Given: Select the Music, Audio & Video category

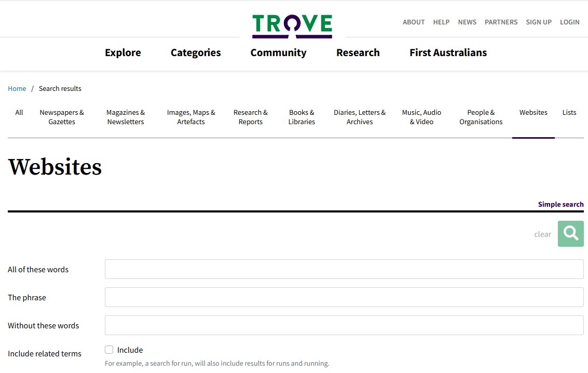Looking at the screenshot, I should point(421,117).
